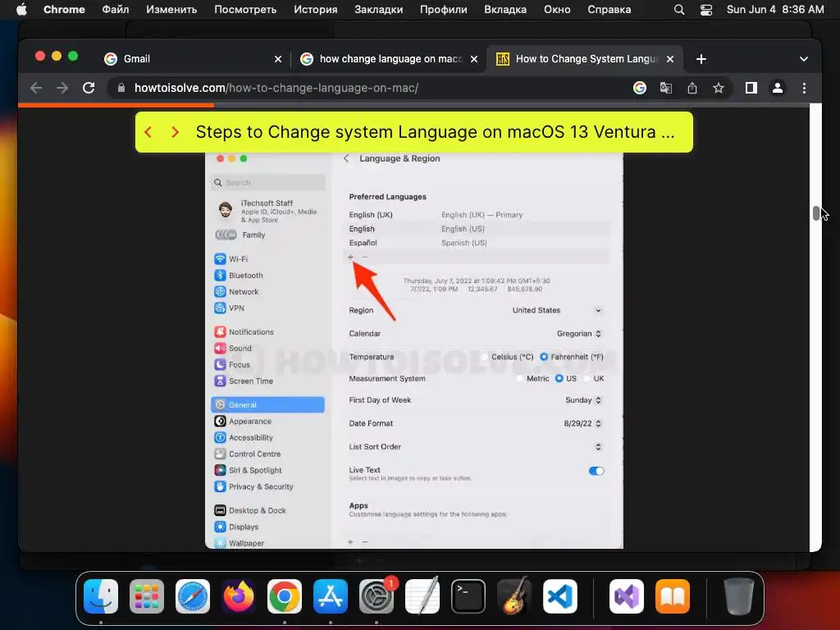Screen dimensions: 840x630
Task: Select the Metric measurement radio button
Action: (x=519, y=378)
